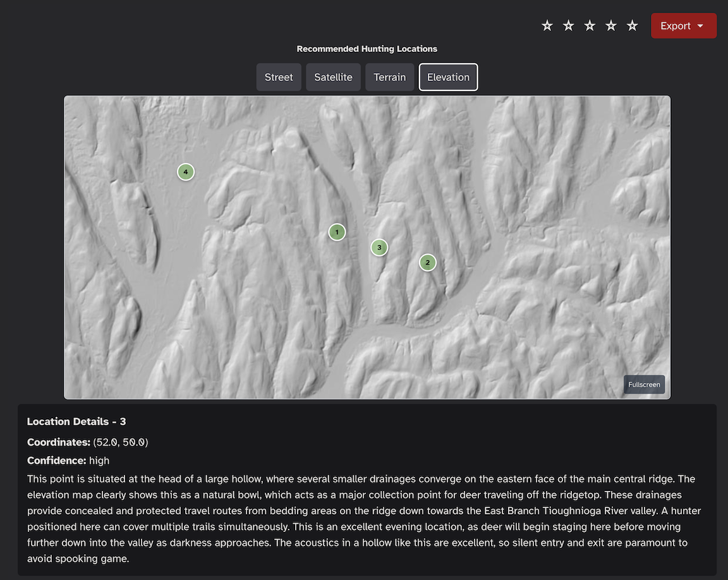The width and height of the screenshot is (728, 580).
Task: Open details for map marker 3
Action: 379,248
